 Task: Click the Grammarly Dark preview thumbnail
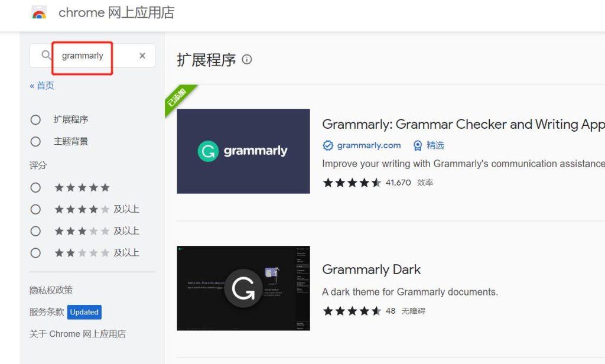[x=243, y=288]
